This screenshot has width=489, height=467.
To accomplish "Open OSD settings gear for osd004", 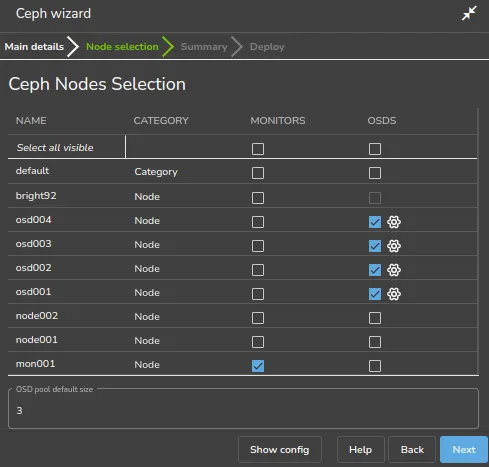I will point(394,222).
